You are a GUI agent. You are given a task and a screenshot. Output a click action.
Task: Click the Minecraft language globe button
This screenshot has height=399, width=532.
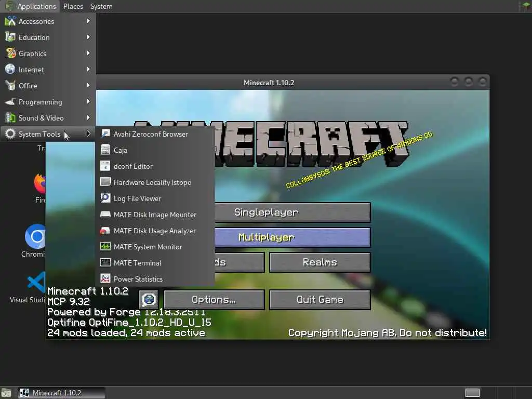(149, 300)
